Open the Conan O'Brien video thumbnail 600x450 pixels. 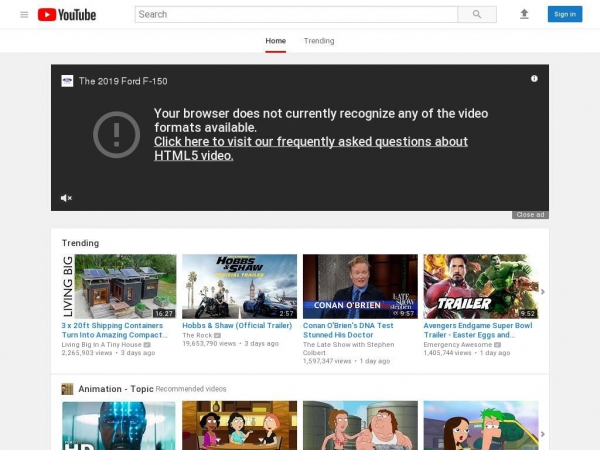tap(360, 286)
